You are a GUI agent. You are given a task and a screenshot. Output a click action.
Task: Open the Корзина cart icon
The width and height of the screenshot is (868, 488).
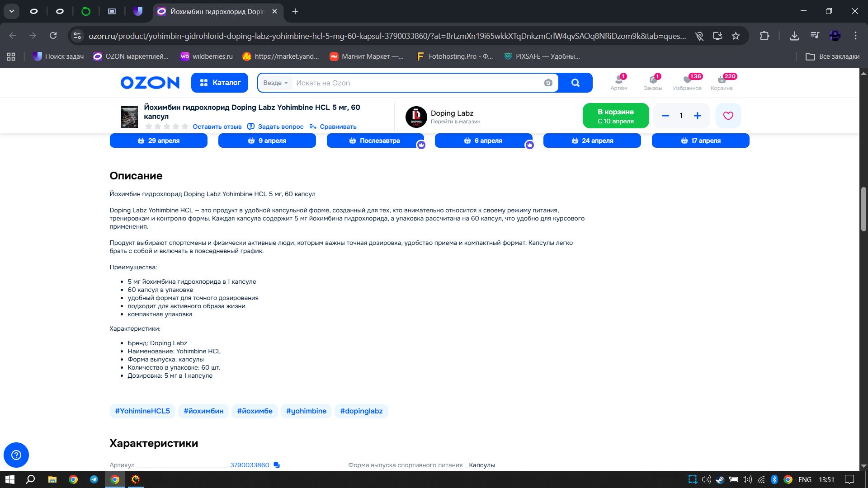[722, 82]
